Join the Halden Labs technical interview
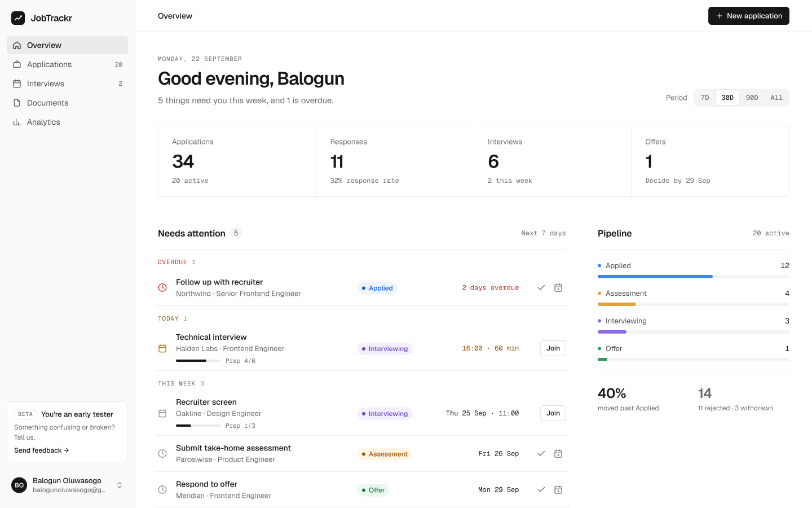Screen dimensions: 812x508 click(x=553, y=348)
